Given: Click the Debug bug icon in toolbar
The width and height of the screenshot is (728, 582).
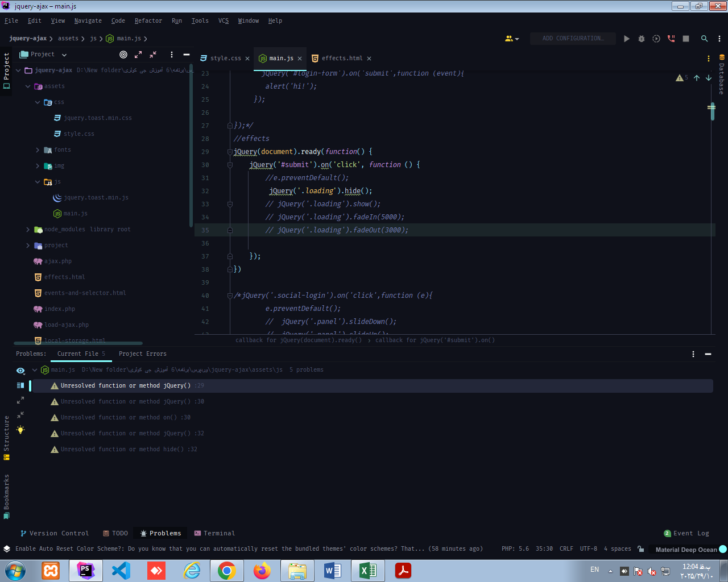Looking at the screenshot, I should point(642,39).
